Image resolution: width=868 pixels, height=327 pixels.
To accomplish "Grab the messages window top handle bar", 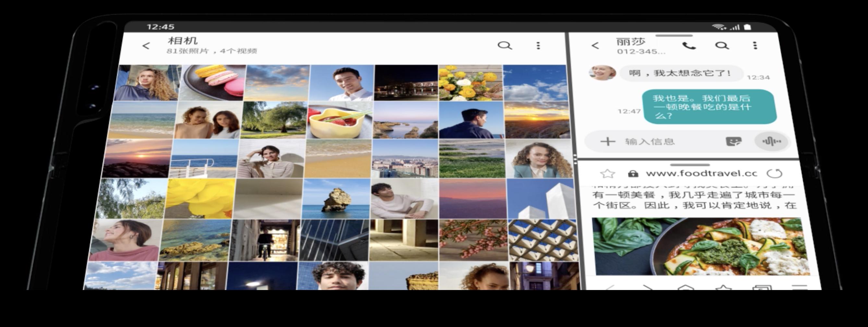I will (x=674, y=36).
